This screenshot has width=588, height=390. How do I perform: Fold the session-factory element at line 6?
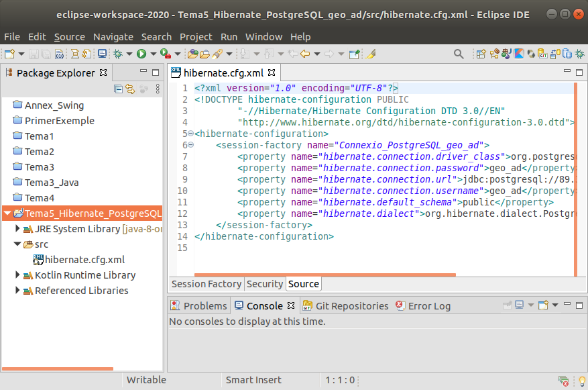[191, 144]
